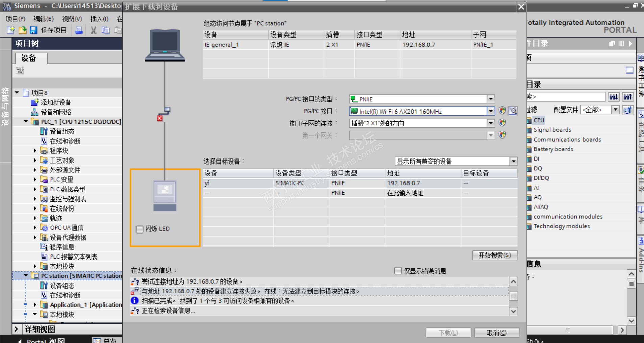644x343 pixels.
Task: Expand the Application_1 tree node
Action: point(35,305)
